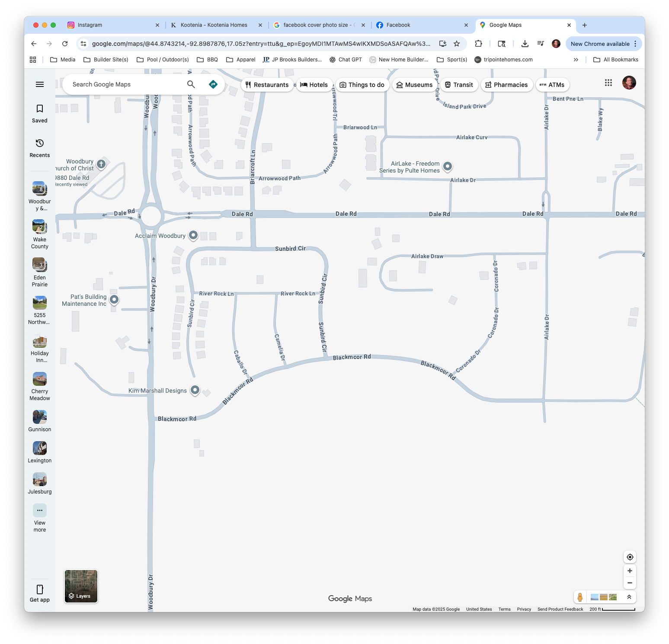Open the Google Maps hamburger menu

coord(40,84)
